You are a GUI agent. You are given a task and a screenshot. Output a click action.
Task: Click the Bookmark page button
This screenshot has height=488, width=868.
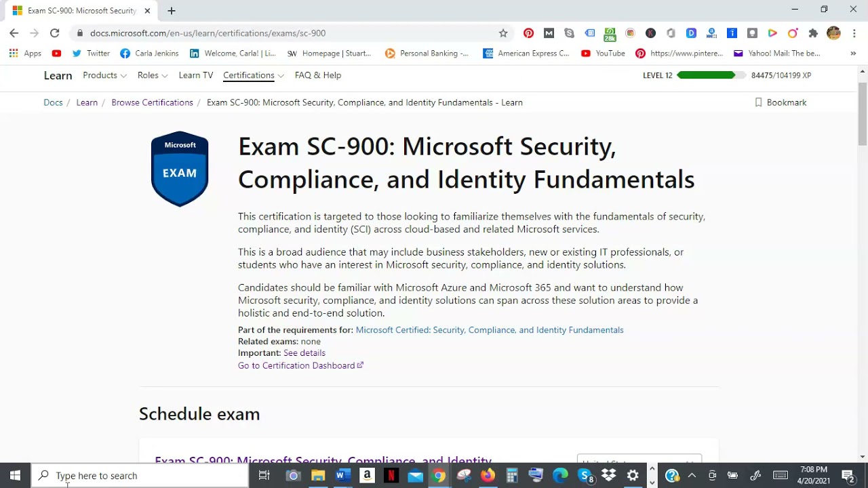(x=781, y=102)
